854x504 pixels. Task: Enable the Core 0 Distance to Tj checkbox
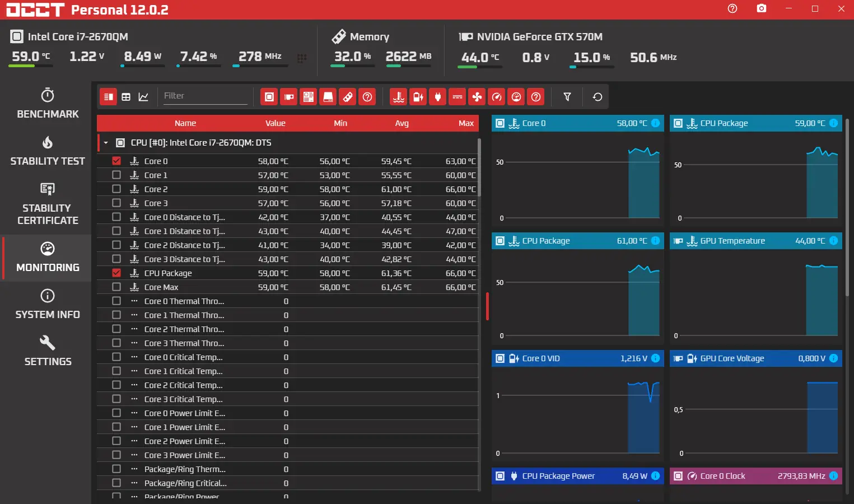point(116,217)
